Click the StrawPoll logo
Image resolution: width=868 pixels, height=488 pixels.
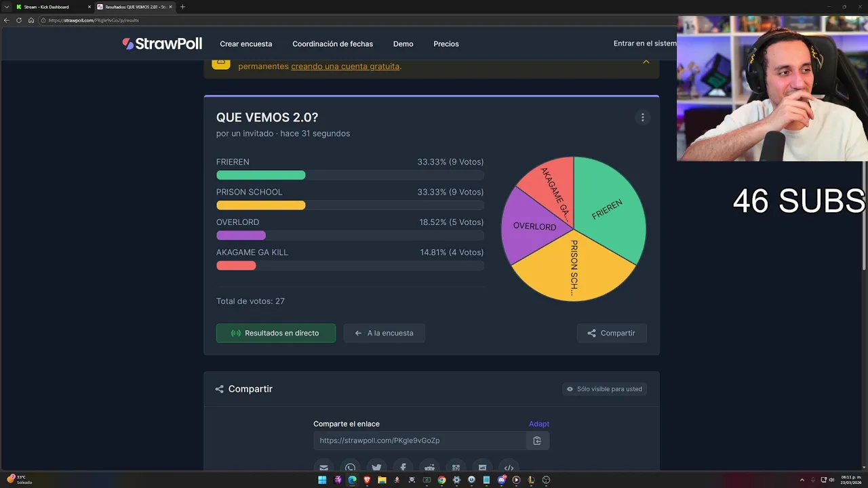[x=162, y=43]
